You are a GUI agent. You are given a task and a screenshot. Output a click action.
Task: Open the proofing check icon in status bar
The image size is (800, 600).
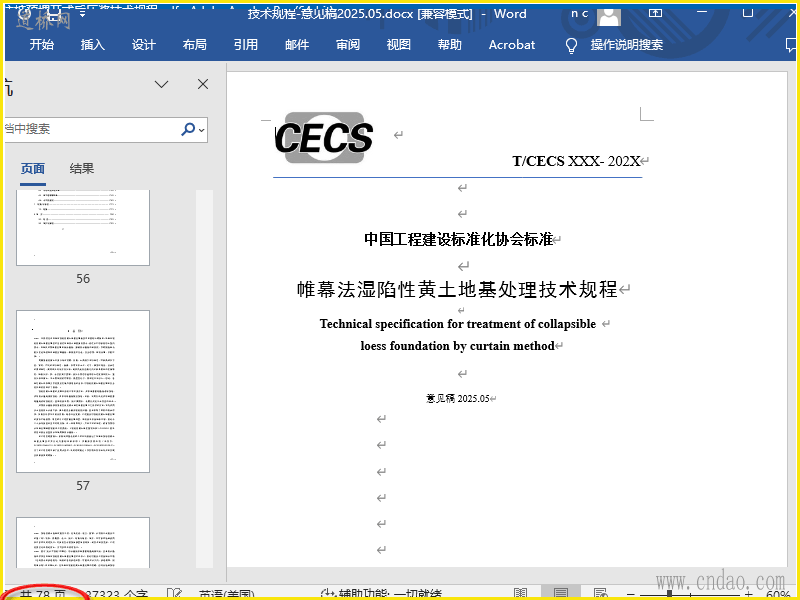pos(174,594)
